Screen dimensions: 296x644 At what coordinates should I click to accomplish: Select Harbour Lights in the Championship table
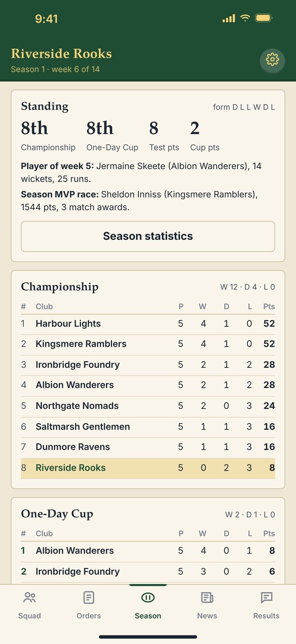click(x=148, y=324)
